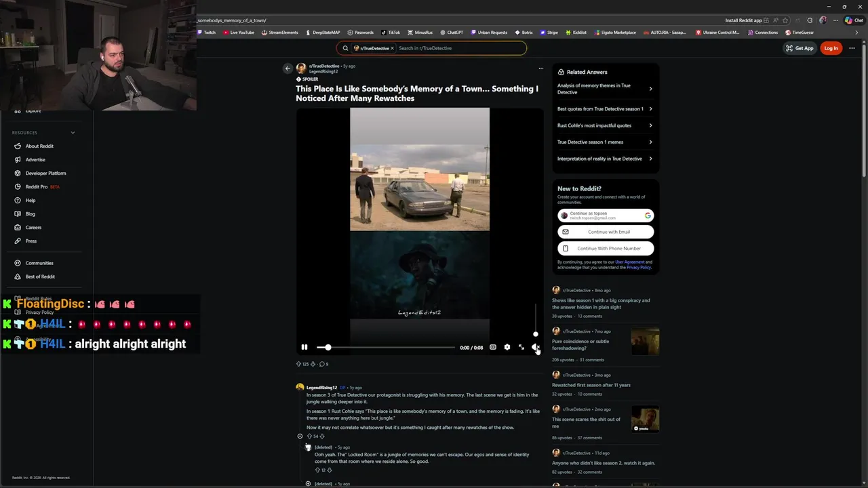This screenshot has width=868, height=488.
Task: Open Pure coincidence or subtle foreshadowing thumbnail
Action: pyautogui.click(x=645, y=341)
